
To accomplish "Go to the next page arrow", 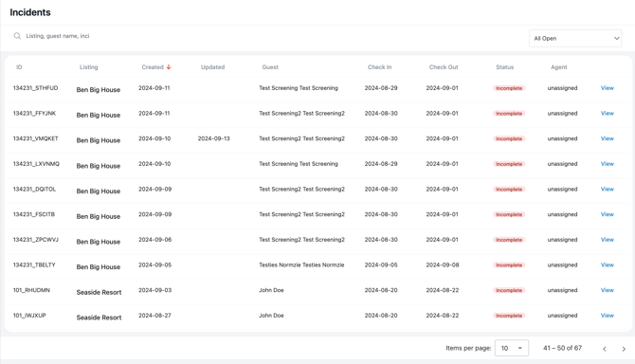I will click(624, 349).
